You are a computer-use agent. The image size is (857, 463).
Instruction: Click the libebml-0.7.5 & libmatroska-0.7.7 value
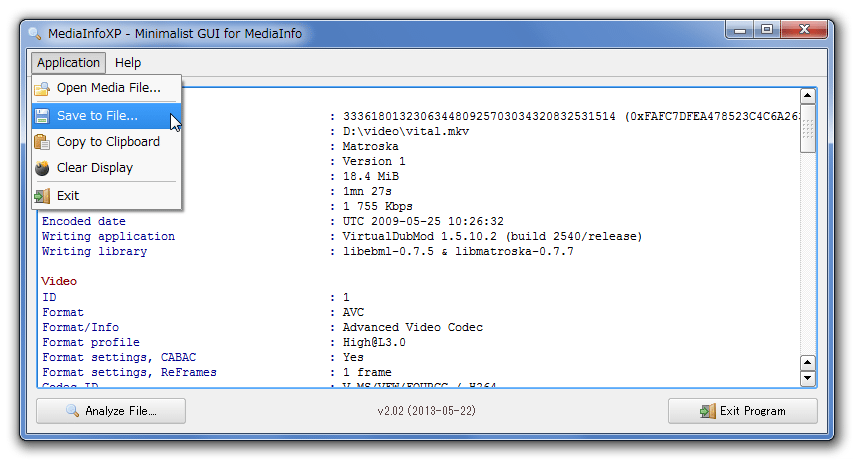coord(458,251)
